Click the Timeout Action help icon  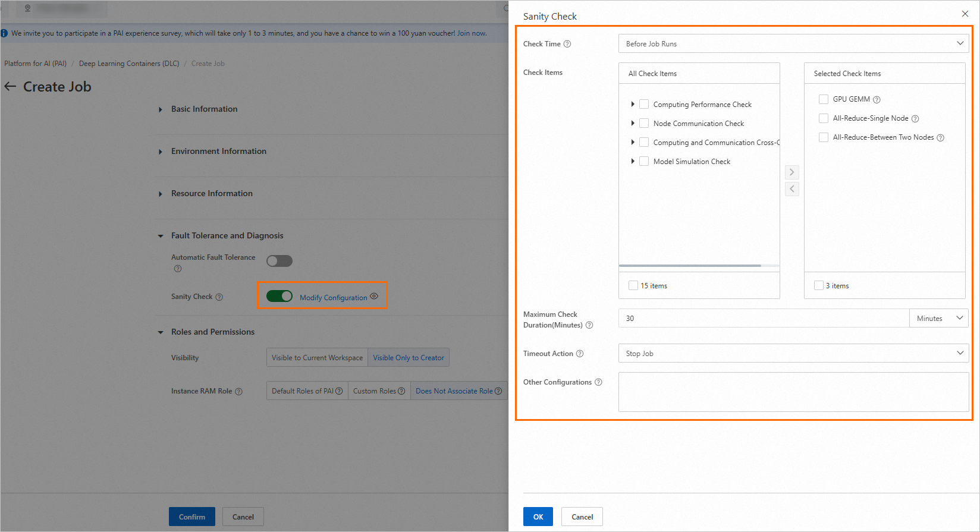580,354
